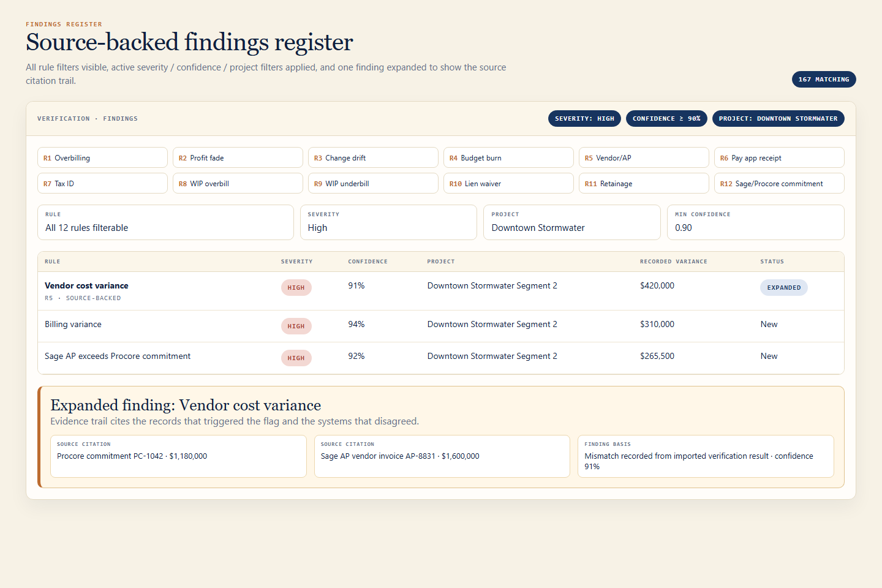
Task: Select the 92% confidence cell
Action: [x=356, y=356]
